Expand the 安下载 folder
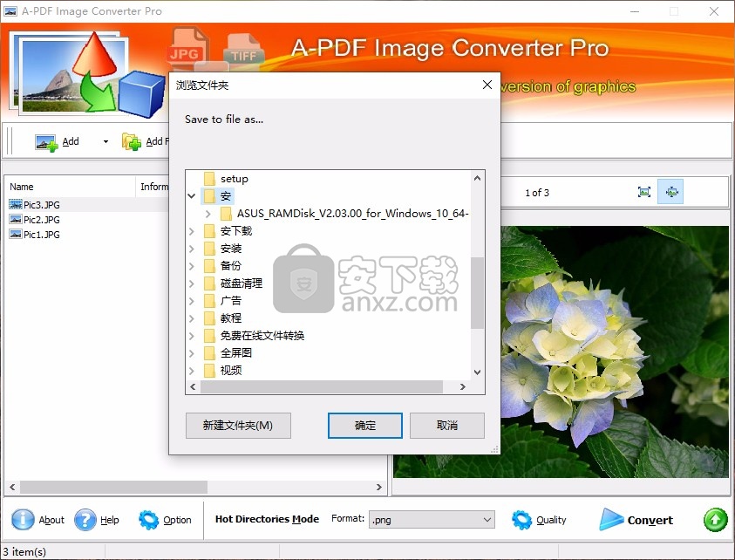 pyautogui.click(x=192, y=231)
